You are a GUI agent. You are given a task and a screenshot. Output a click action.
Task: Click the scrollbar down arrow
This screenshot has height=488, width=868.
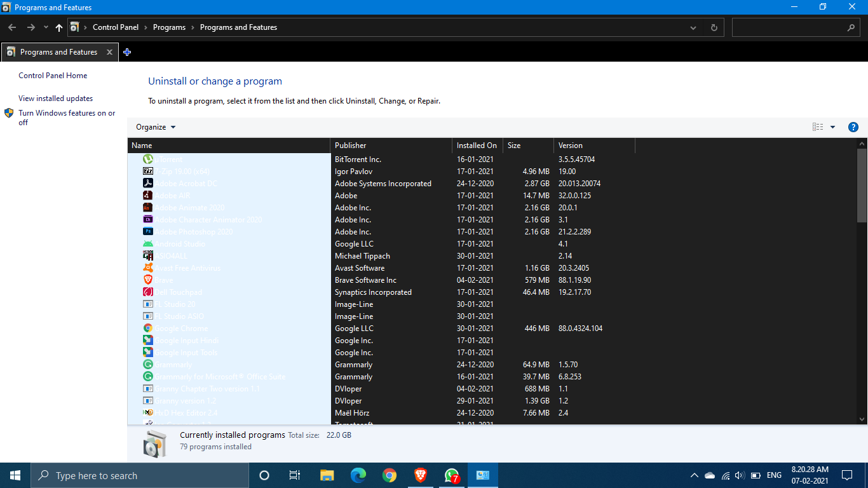click(x=862, y=419)
